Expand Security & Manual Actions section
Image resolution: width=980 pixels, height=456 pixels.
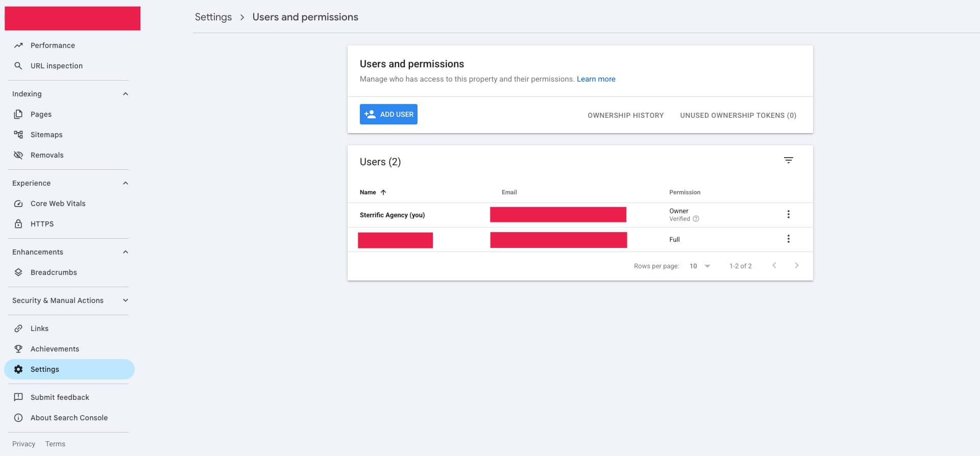[126, 300]
